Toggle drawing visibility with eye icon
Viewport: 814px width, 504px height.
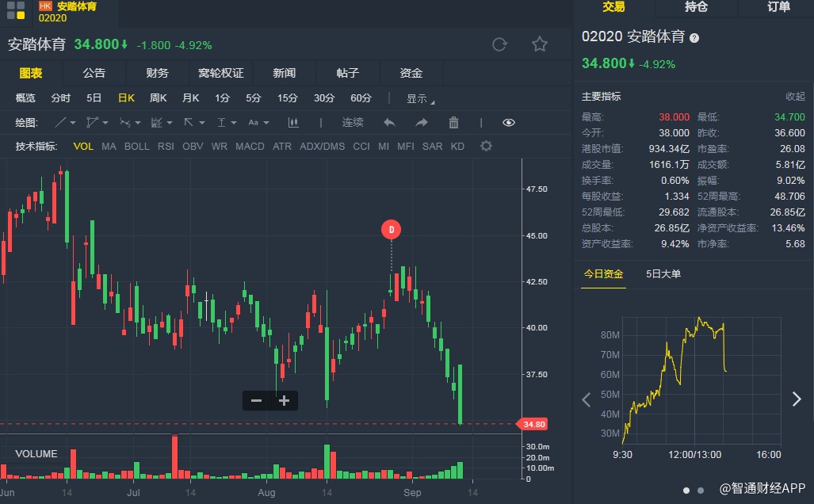pyautogui.click(x=509, y=123)
